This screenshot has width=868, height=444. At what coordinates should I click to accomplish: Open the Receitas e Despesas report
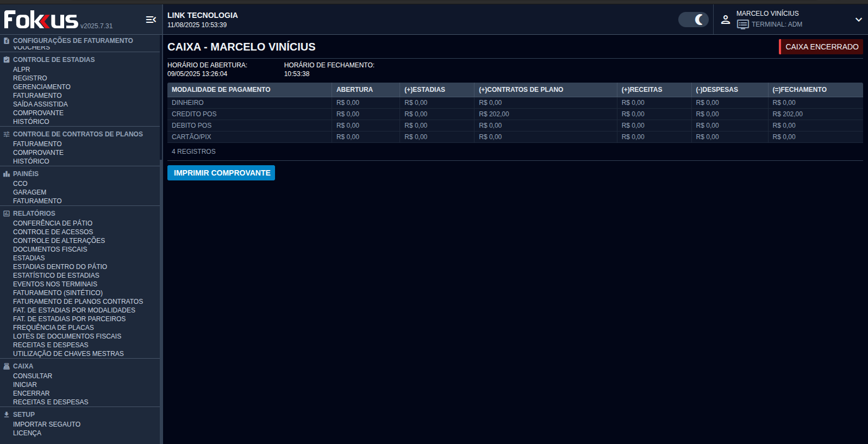point(51,345)
